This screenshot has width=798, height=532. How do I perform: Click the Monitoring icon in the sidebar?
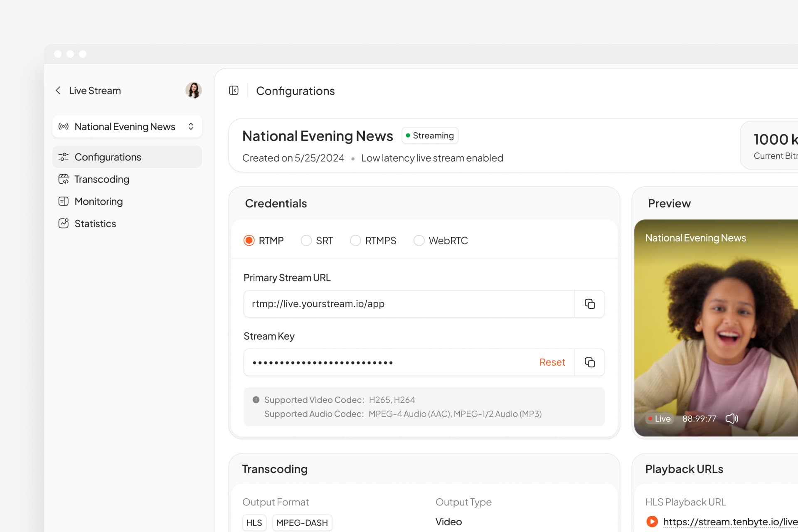click(63, 202)
